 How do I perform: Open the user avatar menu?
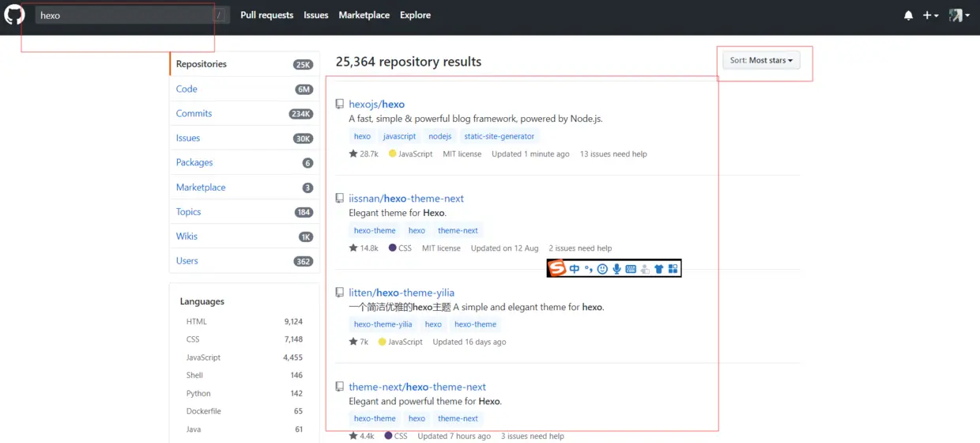[x=959, y=15]
